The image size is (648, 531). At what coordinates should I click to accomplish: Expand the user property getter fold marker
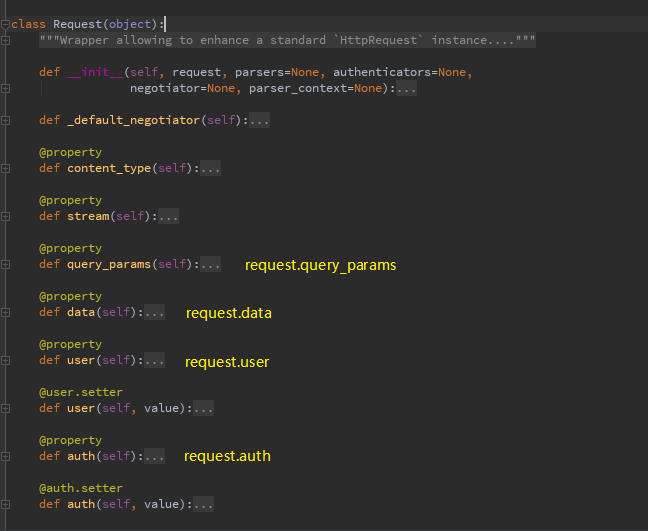click(x=5, y=360)
